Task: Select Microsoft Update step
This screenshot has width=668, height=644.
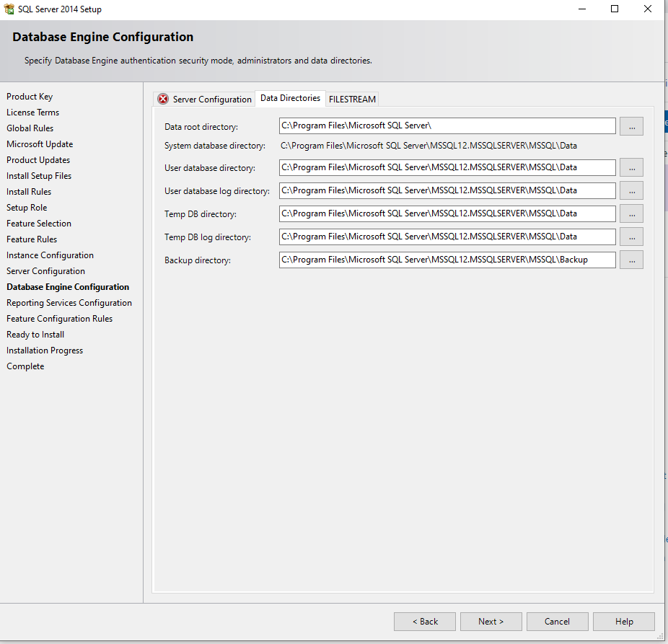Action: pos(40,144)
